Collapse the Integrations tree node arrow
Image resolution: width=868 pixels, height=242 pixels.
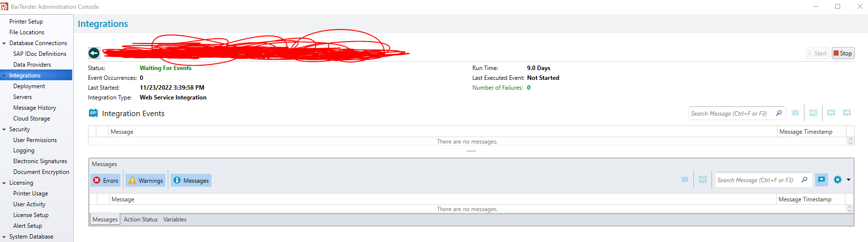pyautogui.click(x=4, y=75)
